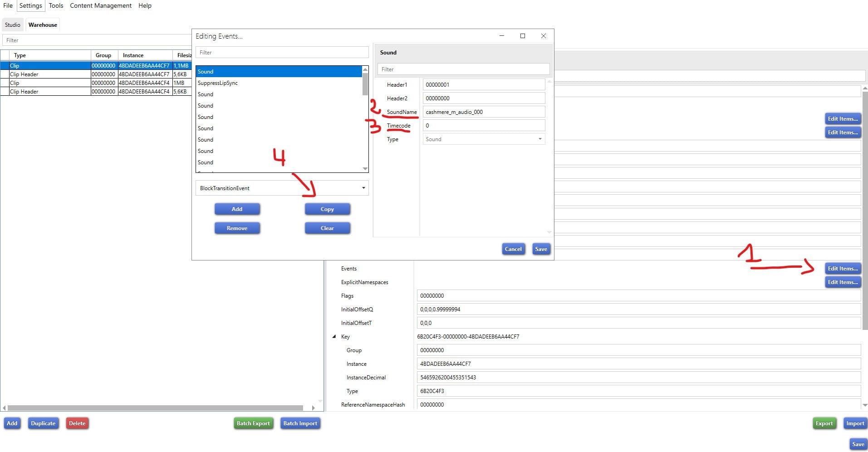Maximize the Editing Events dialog

tap(523, 36)
